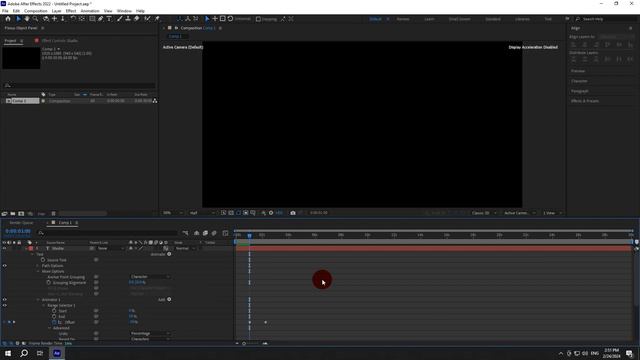
Task: Open the Active Camera view dropdown
Action: [x=519, y=213]
